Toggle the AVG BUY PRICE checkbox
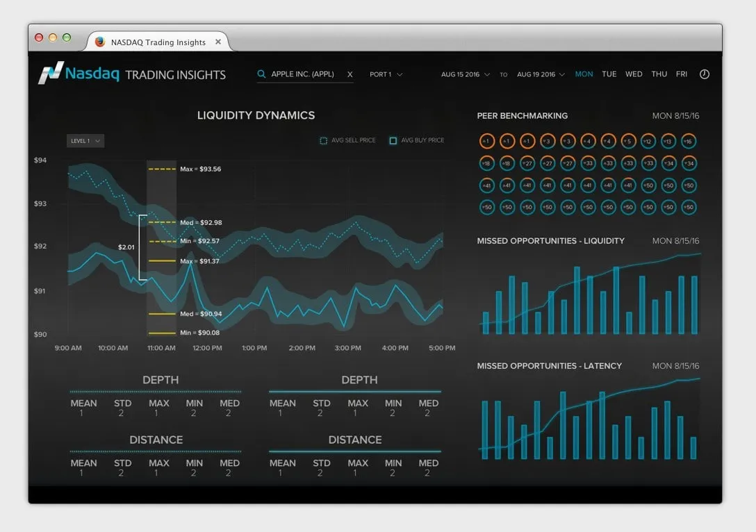The height and width of the screenshot is (532, 756). click(393, 140)
